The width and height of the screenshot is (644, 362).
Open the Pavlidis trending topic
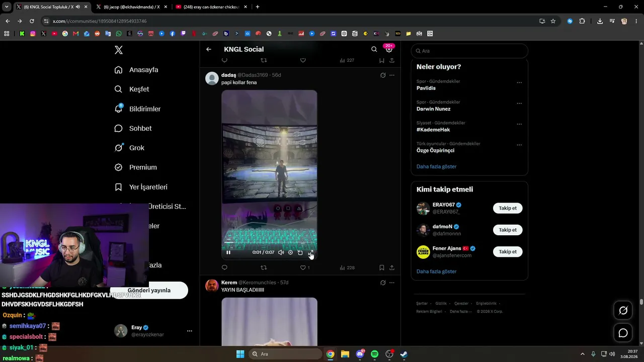pyautogui.click(x=426, y=88)
